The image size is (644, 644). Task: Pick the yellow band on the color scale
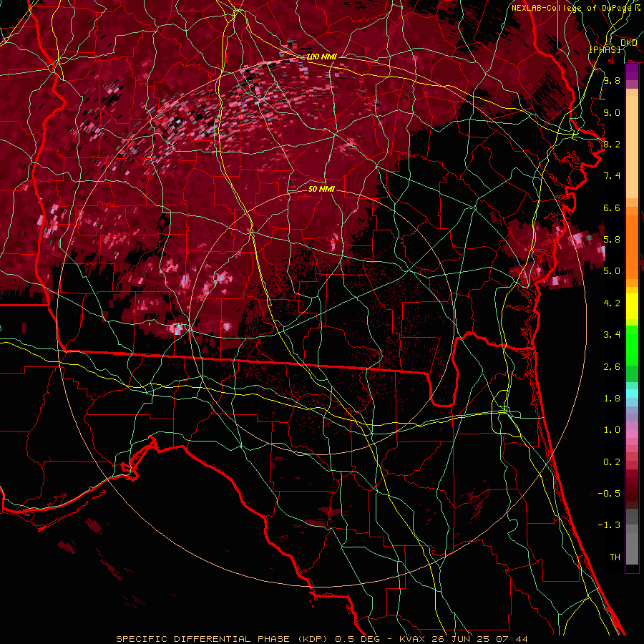click(632, 306)
